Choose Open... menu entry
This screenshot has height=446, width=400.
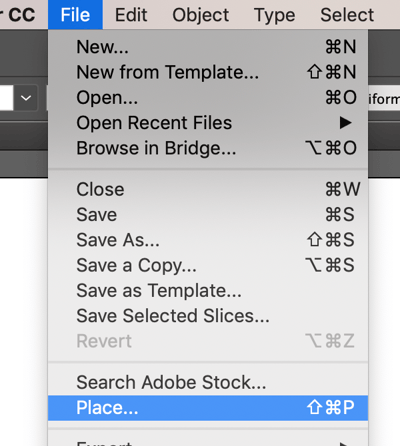(x=208, y=97)
